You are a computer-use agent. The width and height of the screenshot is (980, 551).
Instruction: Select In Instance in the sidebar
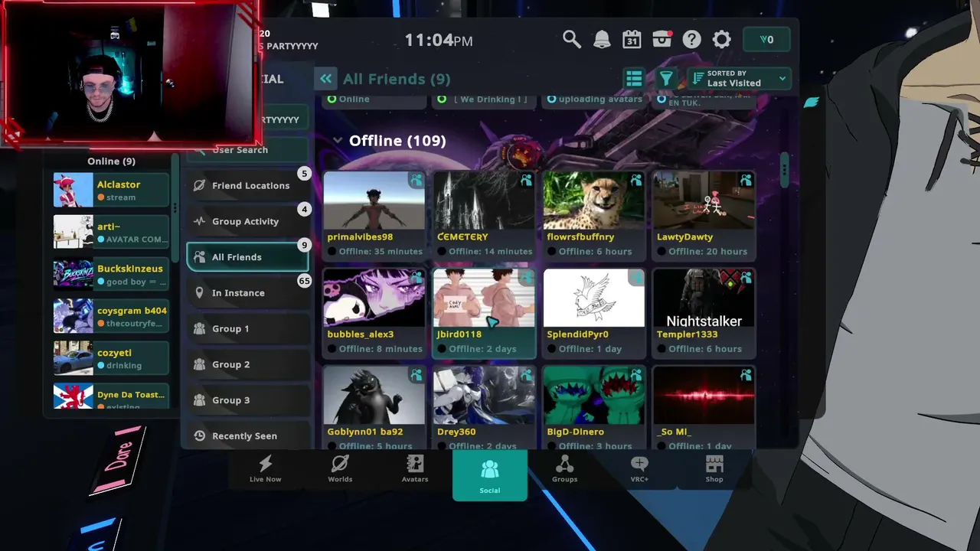pyautogui.click(x=248, y=293)
